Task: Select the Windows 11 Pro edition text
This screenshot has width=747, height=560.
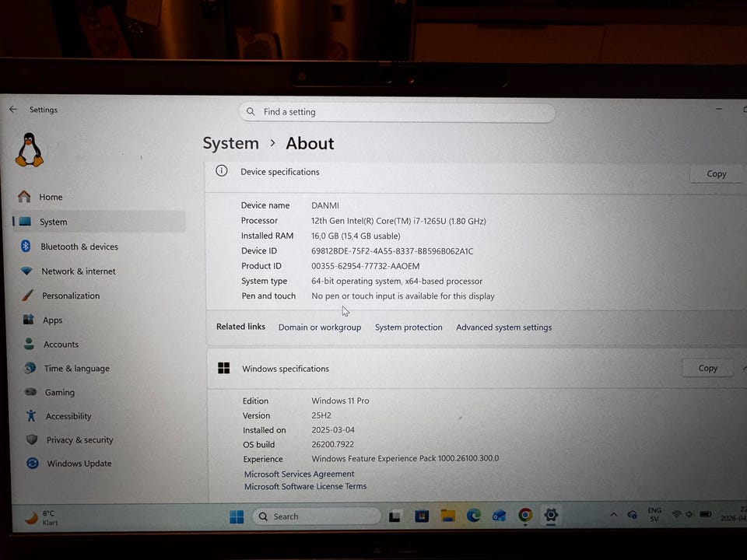Action: point(340,401)
